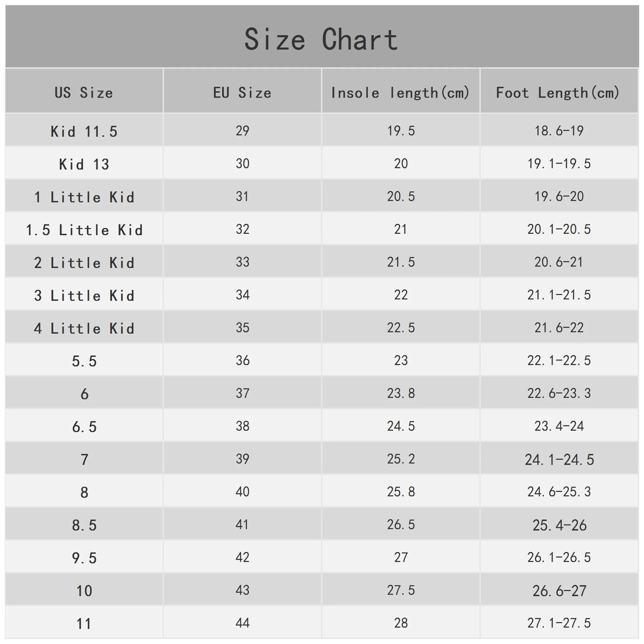Click the Kid 11.5 size cell
Viewport: 644px width, 644px height.
(84, 131)
